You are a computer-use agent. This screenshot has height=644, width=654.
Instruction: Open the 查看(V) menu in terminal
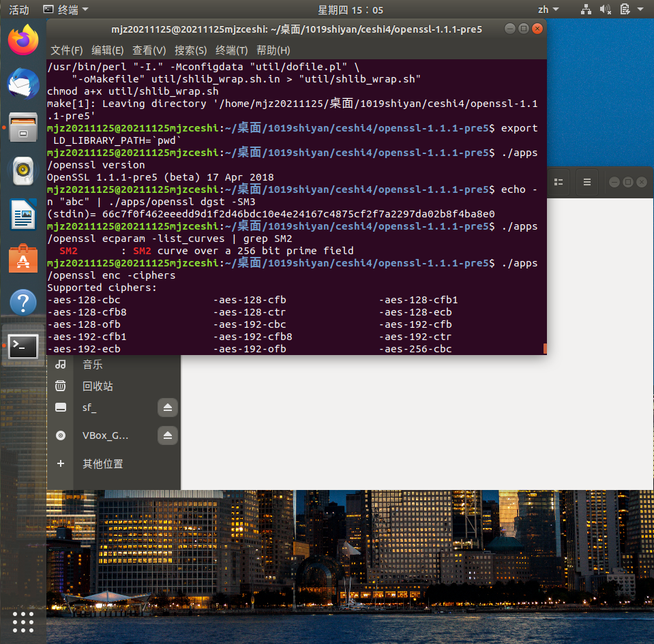149,50
